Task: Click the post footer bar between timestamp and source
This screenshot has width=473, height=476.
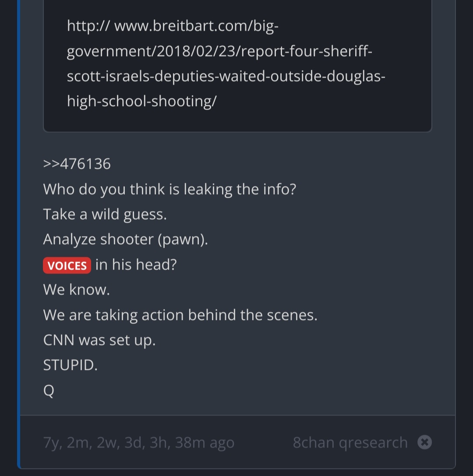Action: [x=263, y=442]
